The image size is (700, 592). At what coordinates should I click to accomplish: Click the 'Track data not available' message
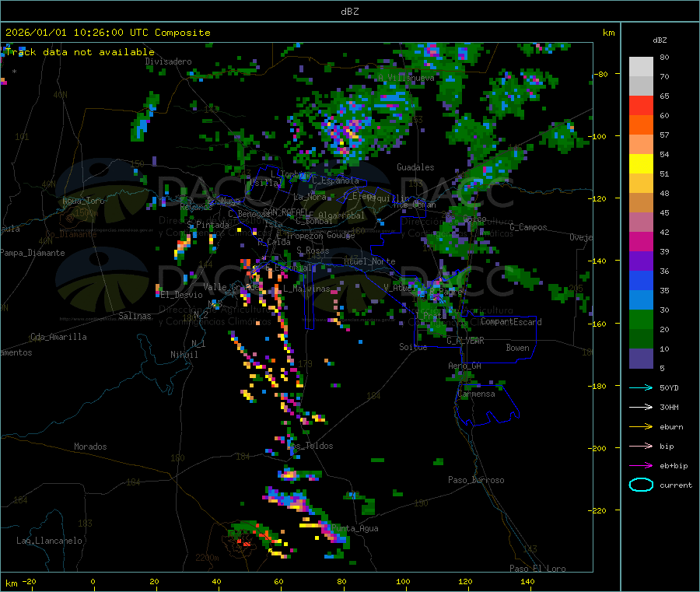(x=80, y=52)
